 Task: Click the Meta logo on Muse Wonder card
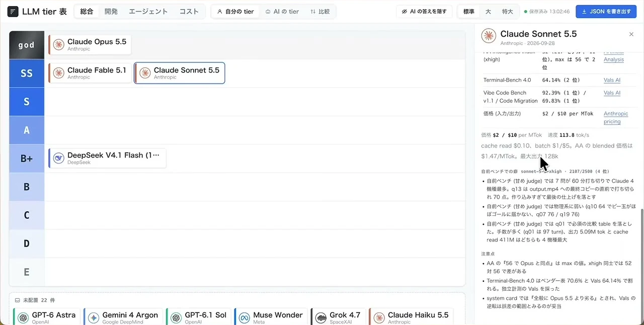(245, 318)
